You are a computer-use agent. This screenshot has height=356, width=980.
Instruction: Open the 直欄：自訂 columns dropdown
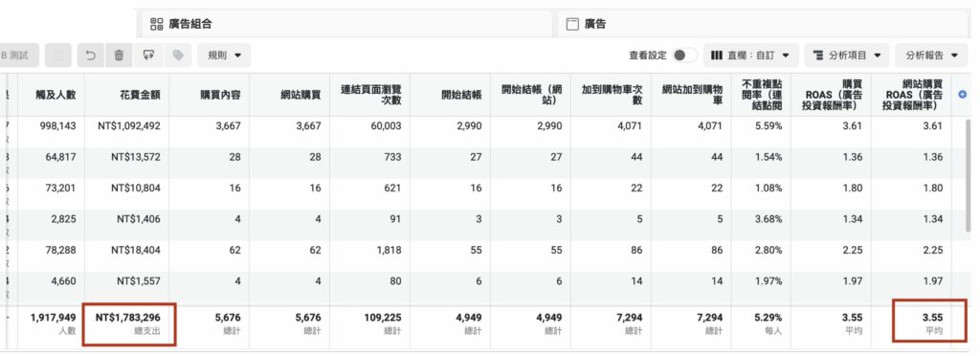point(750,56)
